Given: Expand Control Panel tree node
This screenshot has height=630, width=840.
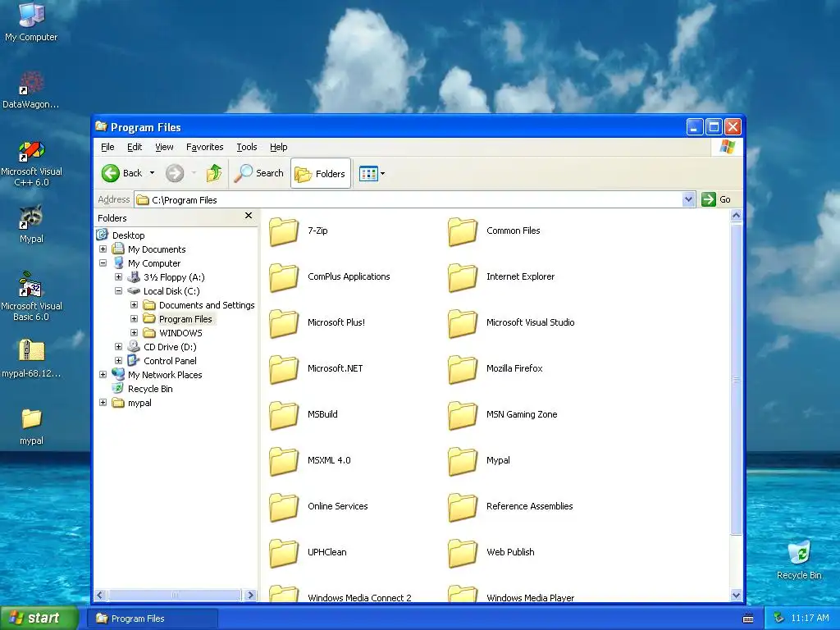Looking at the screenshot, I should pyautogui.click(x=118, y=361).
